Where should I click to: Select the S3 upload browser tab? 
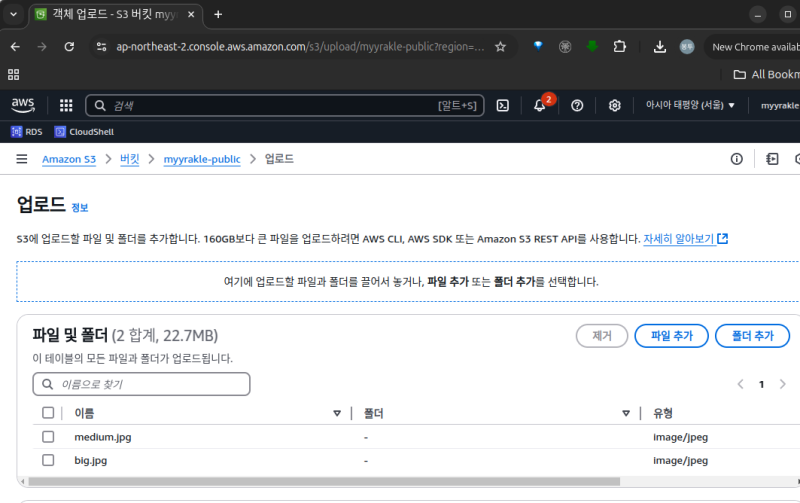pyautogui.click(x=116, y=14)
